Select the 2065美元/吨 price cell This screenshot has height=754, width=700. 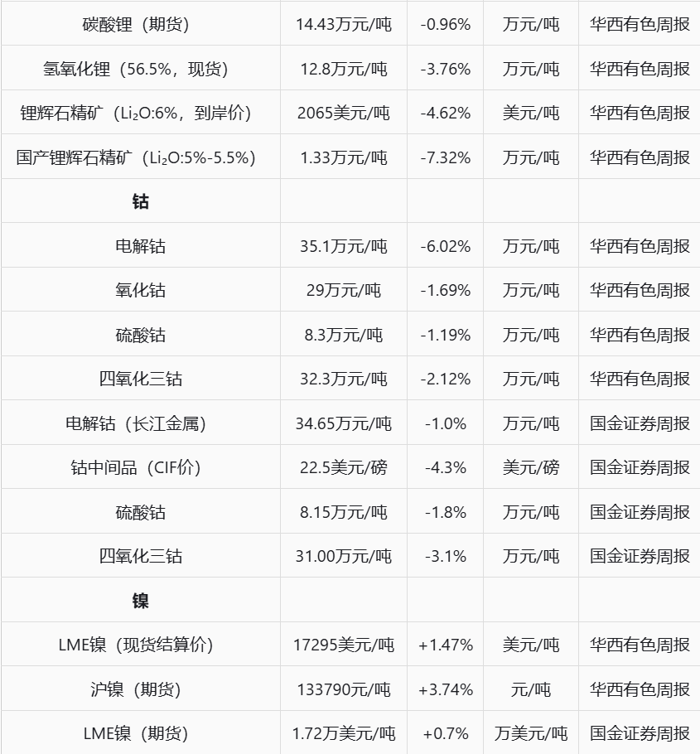344,113
